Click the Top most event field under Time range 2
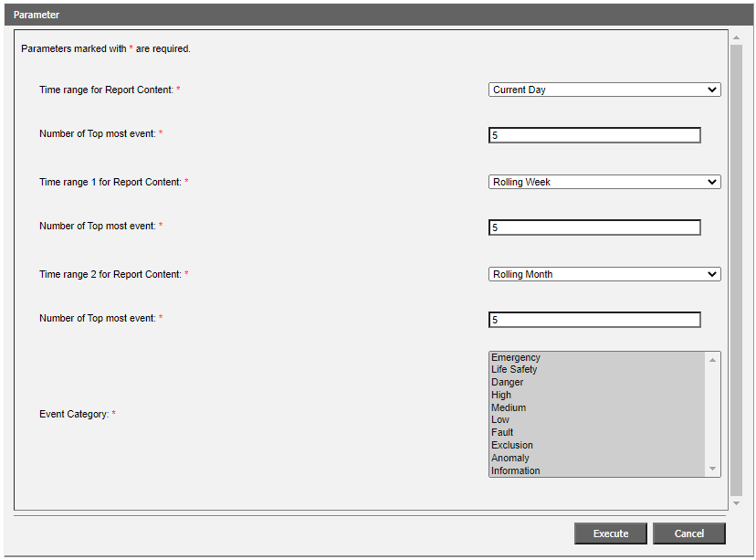756x560 pixels. [594, 320]
